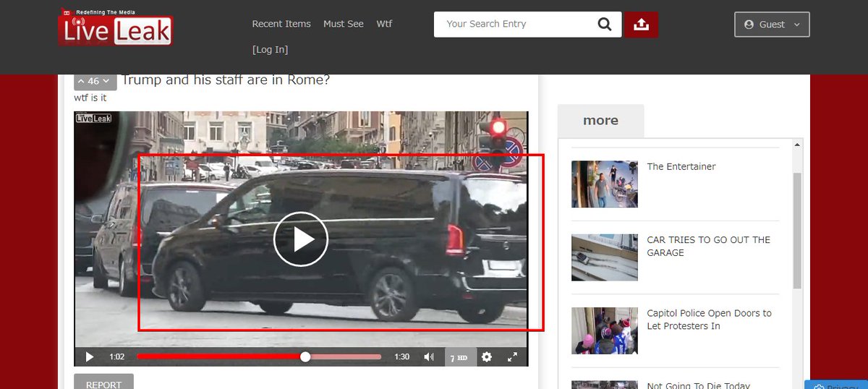Click the red upload button
Image resolution: width=868 pixels, height=389 pixels.
641,24
